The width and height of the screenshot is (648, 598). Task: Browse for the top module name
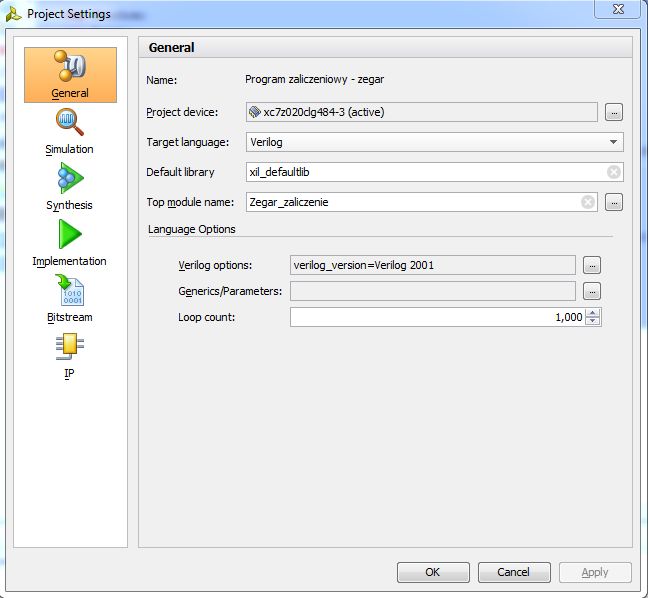614,202
